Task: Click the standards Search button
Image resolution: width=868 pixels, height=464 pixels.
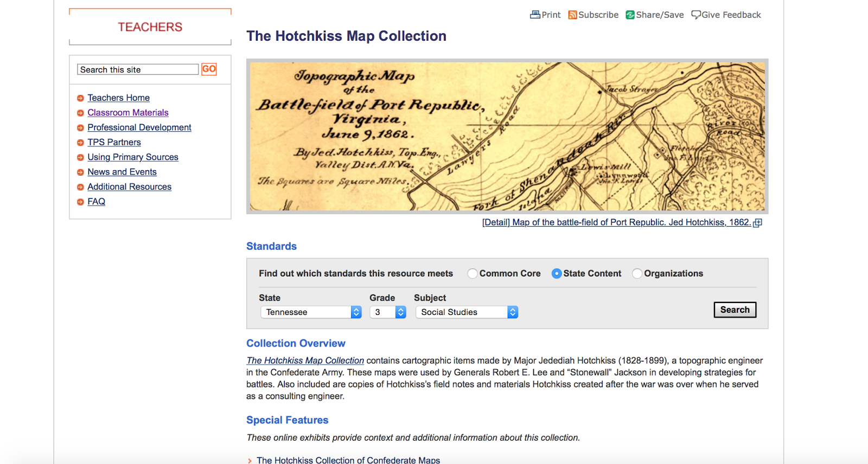Action: coord(735,310)
